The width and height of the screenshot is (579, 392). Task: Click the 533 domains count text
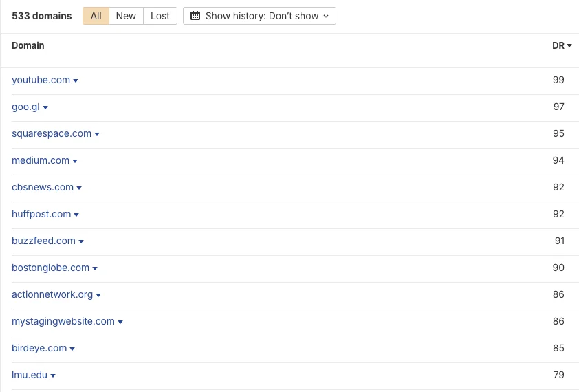(x=42, y=16)
